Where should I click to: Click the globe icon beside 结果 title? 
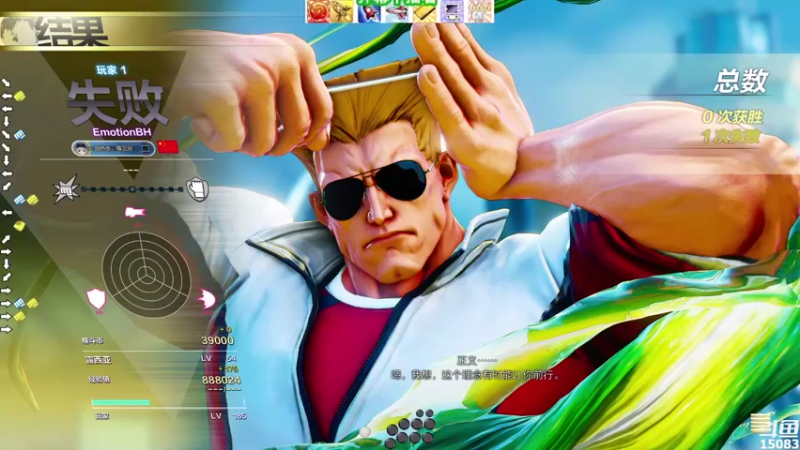[15, 32]
